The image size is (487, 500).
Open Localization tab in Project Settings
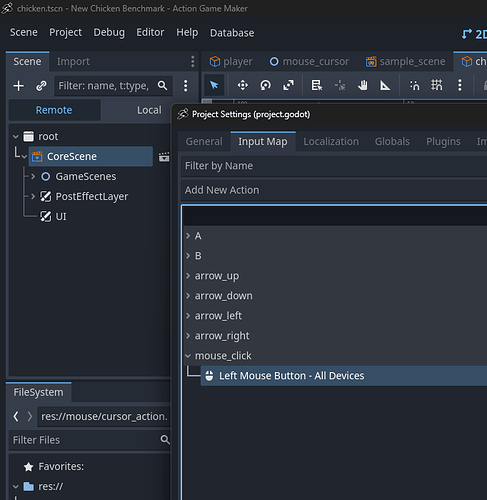point(331,141)
